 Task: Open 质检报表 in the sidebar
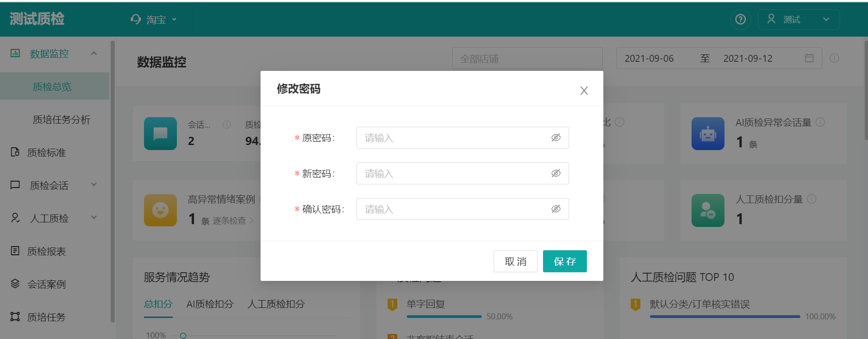[x=46, y=251]
